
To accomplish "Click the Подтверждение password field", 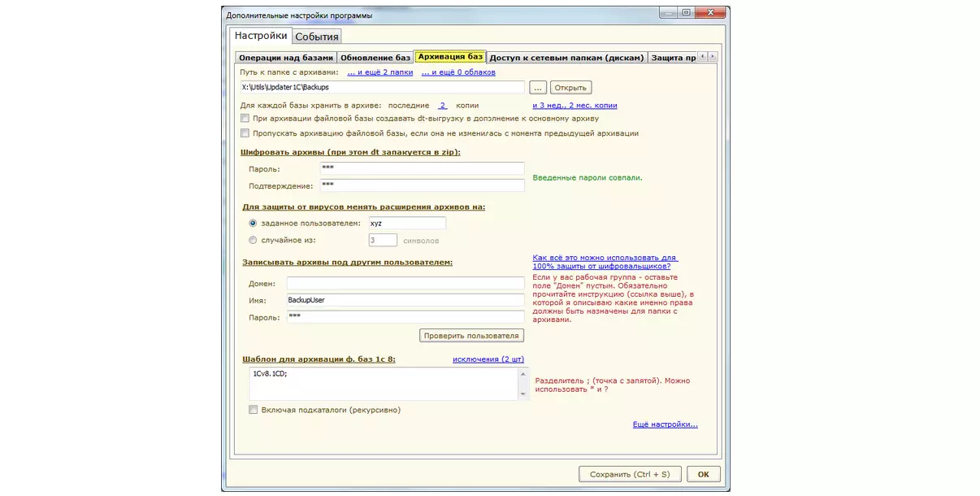I will click(422, 185).
